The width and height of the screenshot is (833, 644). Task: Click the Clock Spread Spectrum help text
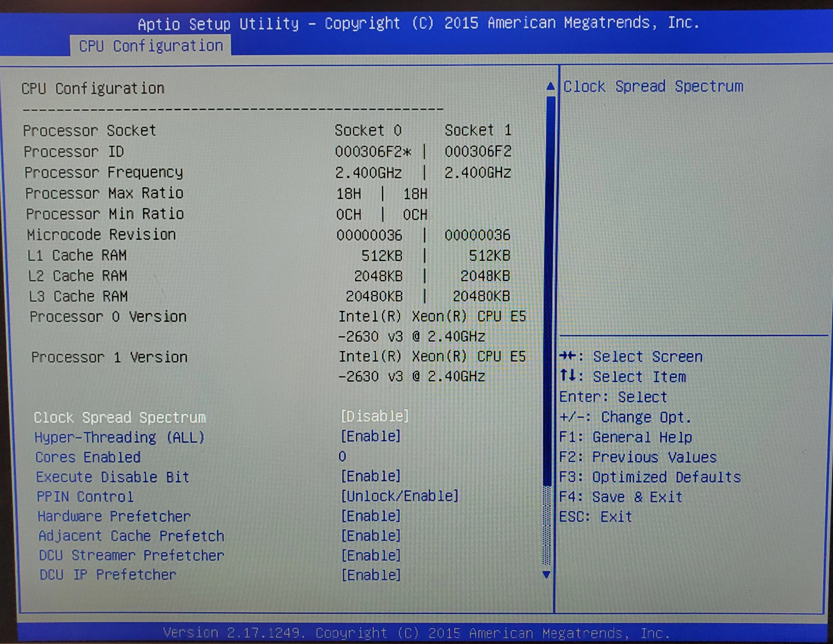coord(653,87)
